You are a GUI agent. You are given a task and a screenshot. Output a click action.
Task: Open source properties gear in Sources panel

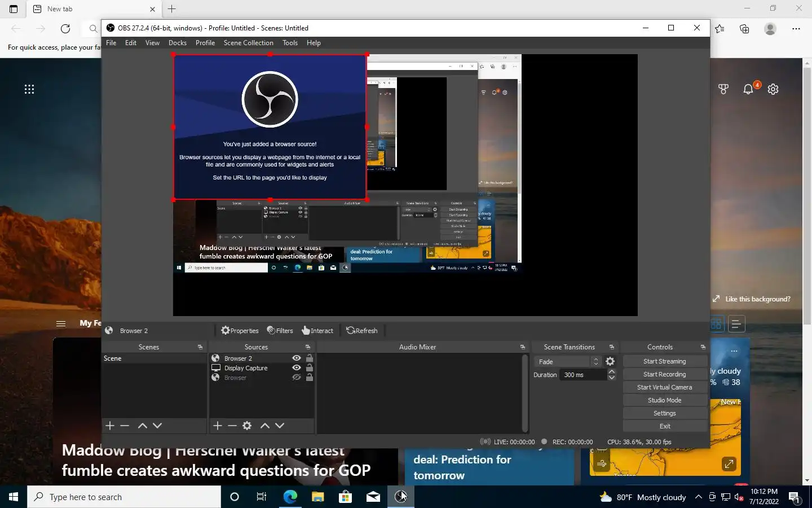[247, 426]
